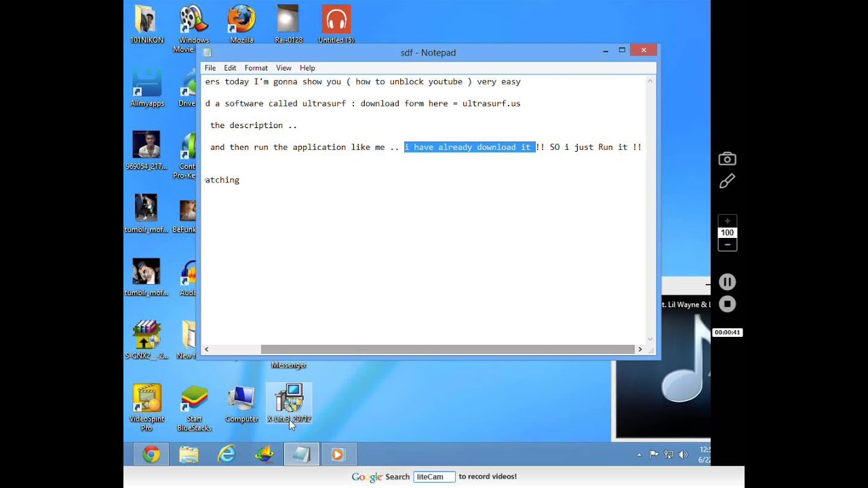Click Notepad horizontal scrollbar right arrow
Image resolution: width=868 pixels, height=488 pixels.
pos(639,350)
